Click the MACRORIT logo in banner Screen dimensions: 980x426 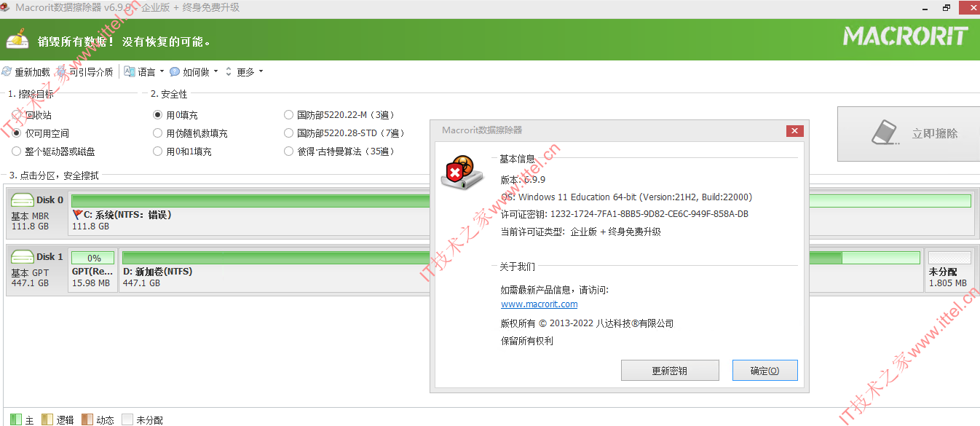(906, 36)
